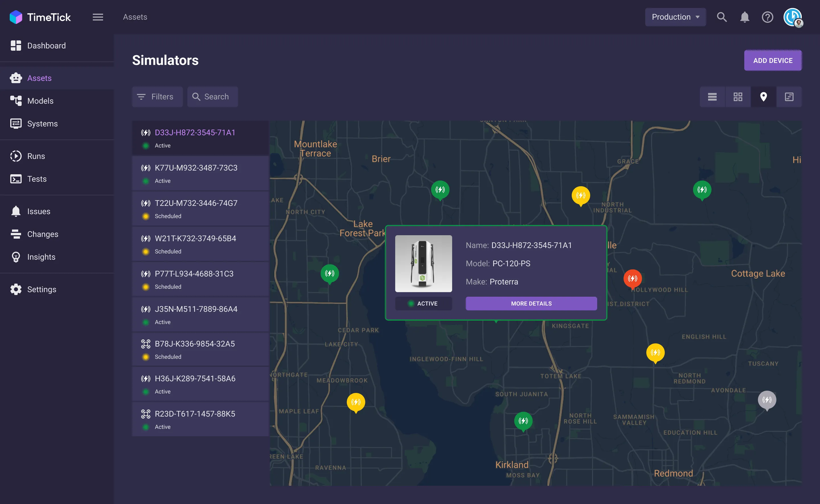
Task: Open Models in sidebar
Action: pos(57,101)
